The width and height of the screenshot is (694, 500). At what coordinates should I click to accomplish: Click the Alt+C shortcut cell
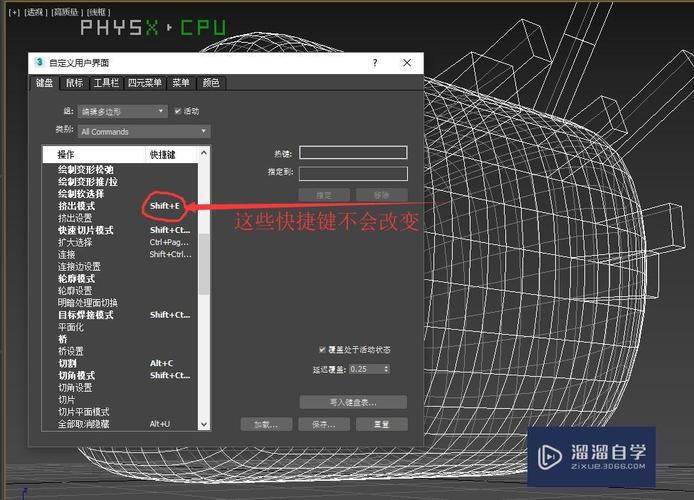(x=162, y=363)
